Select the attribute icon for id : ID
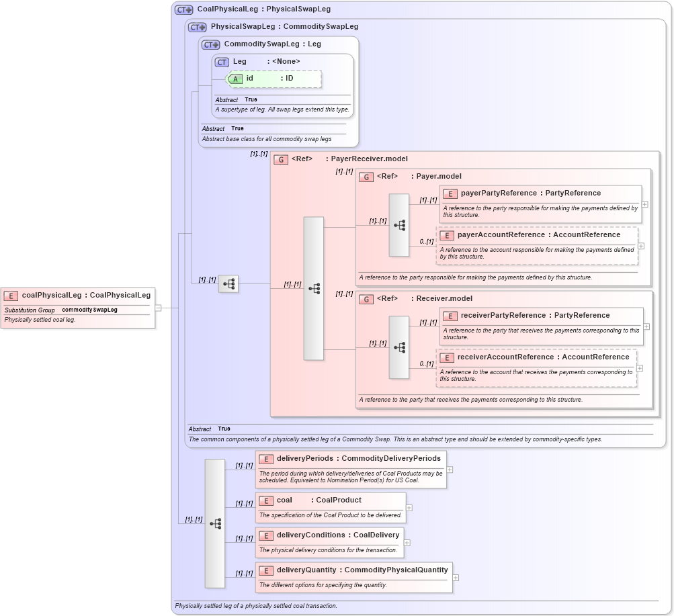This screenshot has width=674, height=616. point(235,79)
